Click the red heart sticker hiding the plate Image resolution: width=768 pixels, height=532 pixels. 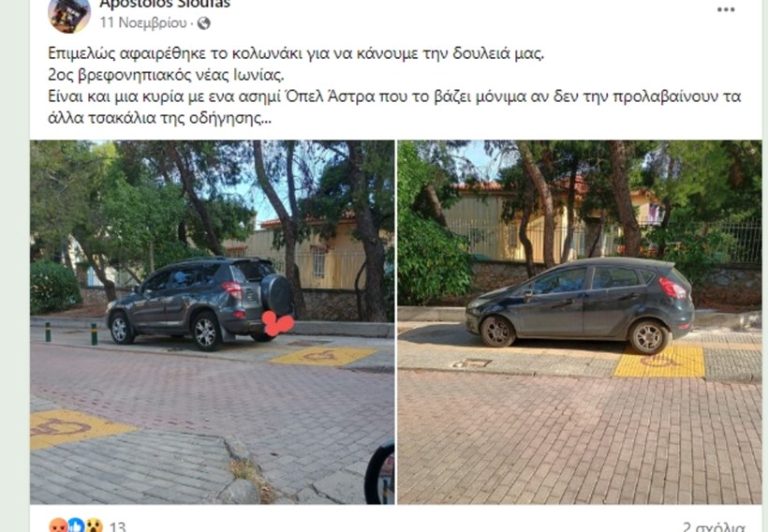pyautogui.click(x=277, y=323)
